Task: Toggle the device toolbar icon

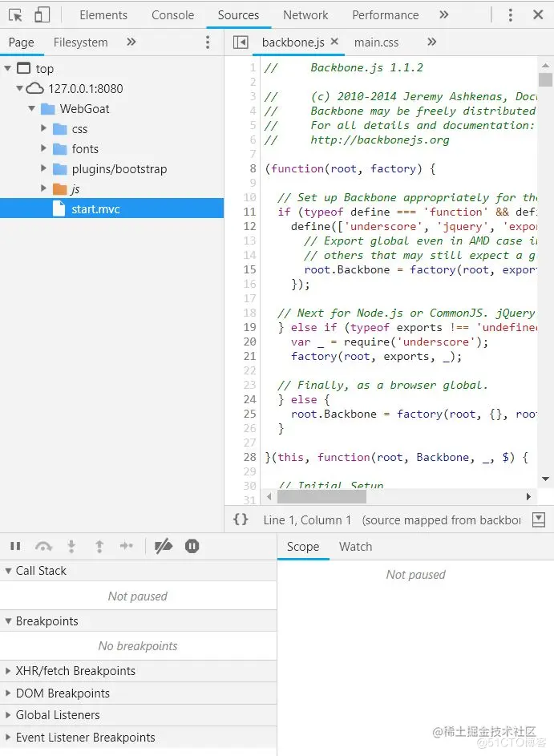Action: [x=42, y=15]
